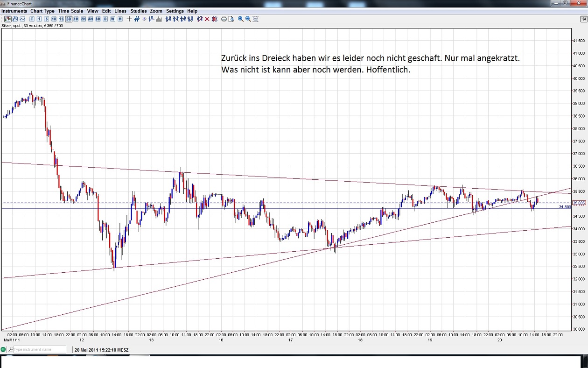Click the green connection status indicator
Screen dimensions: 588x368
tap(3, 350)
